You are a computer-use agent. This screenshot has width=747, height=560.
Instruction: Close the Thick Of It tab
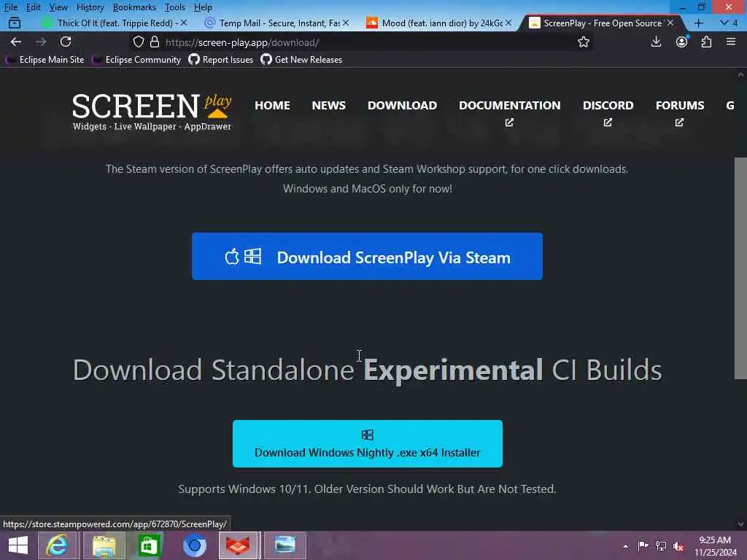coord(184,23)
